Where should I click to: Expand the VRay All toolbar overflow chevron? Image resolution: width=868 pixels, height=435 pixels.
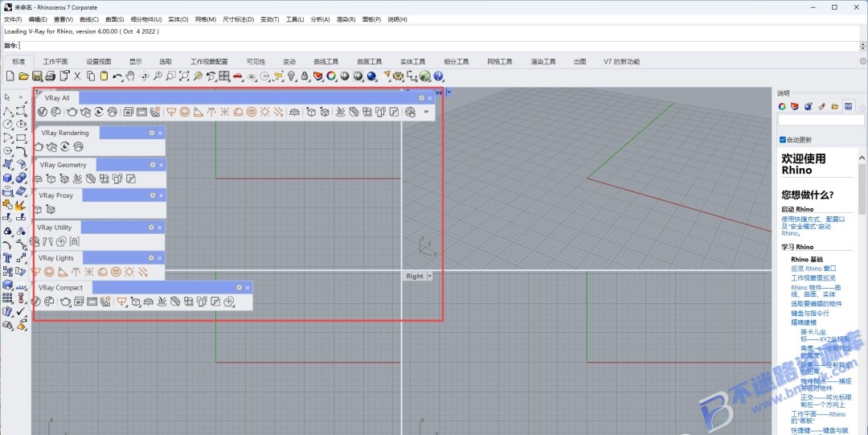(426, 112)
